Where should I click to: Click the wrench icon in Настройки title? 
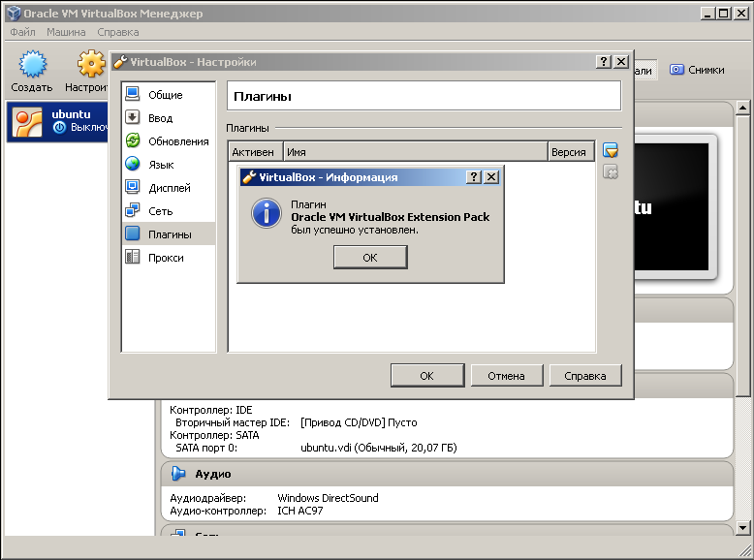pyautogui.click(x=120, y=62)
